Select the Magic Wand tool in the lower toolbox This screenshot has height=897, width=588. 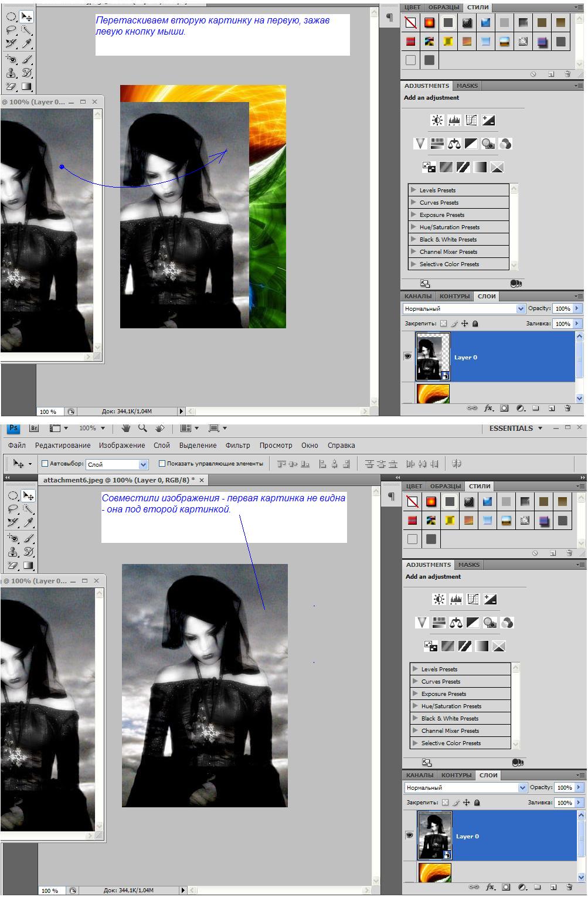pos(27,509)
